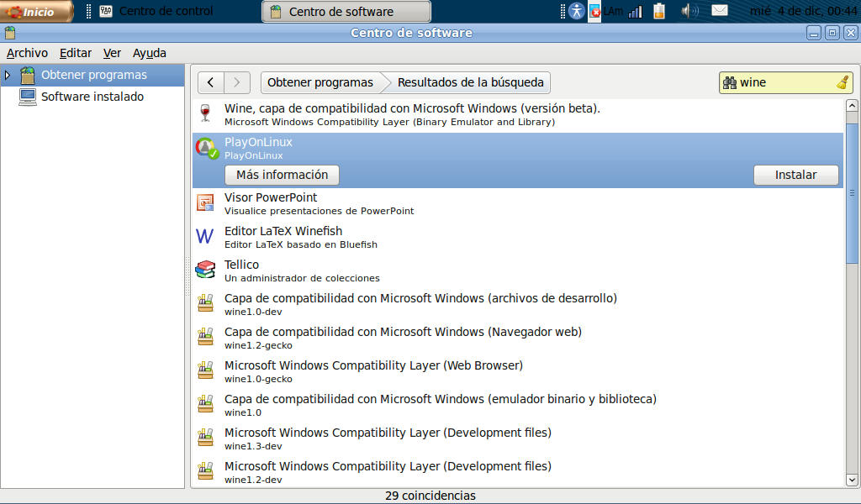Click the panel clock showing mié 4 de dic
The image size is (861, 504).
[802, 11]
